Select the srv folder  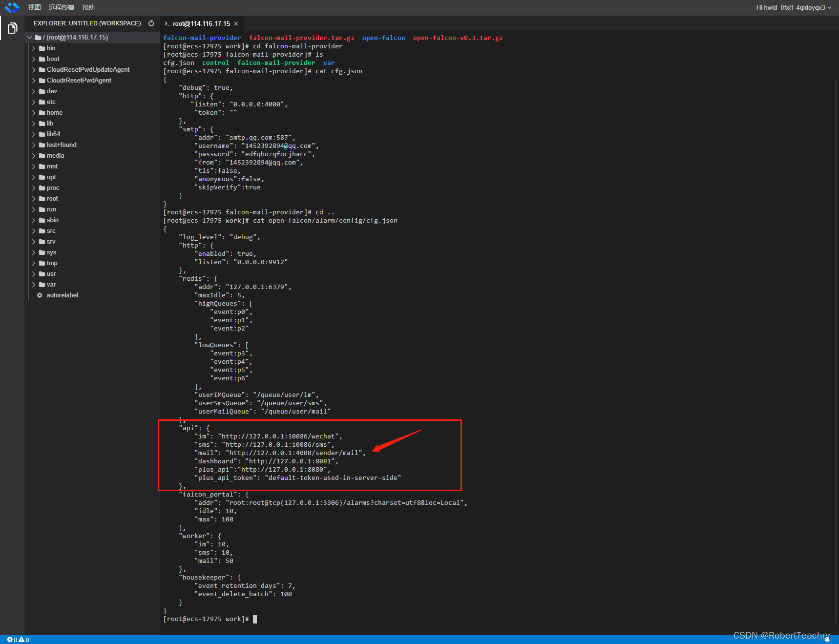click(92, 242)
